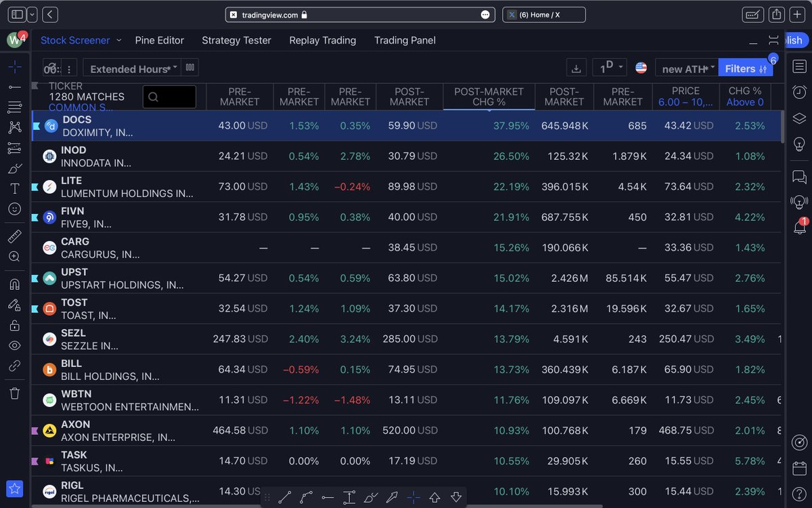The width and height of the screenshot is (812, 508).
Task: Open forecasting and measurement tools in sidebar
Action: [x=15, y=148]
